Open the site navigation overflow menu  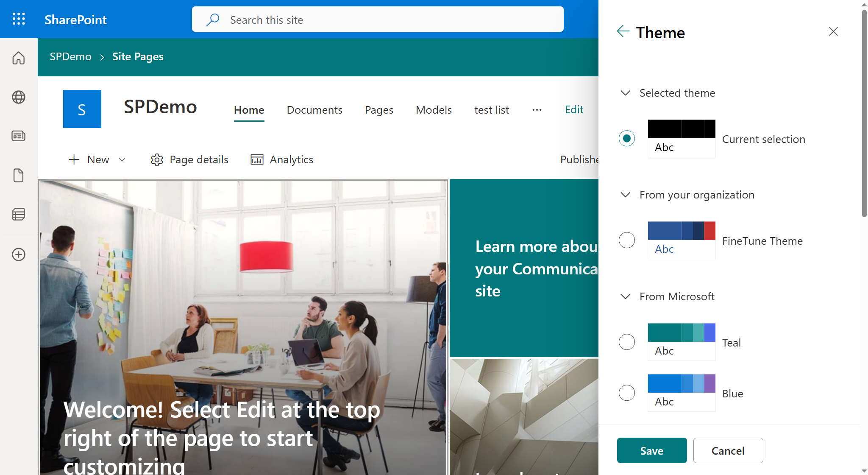pos(537,109)
